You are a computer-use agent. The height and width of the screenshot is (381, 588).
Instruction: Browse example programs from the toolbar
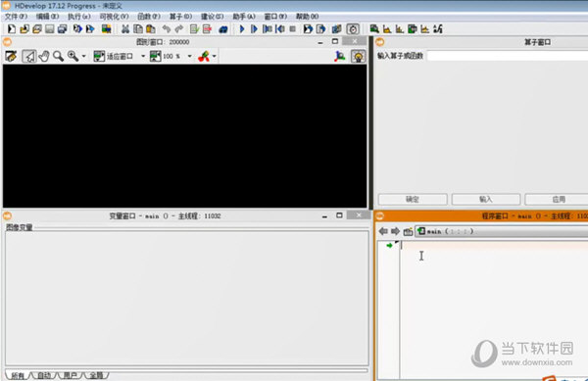coord(37,28)
